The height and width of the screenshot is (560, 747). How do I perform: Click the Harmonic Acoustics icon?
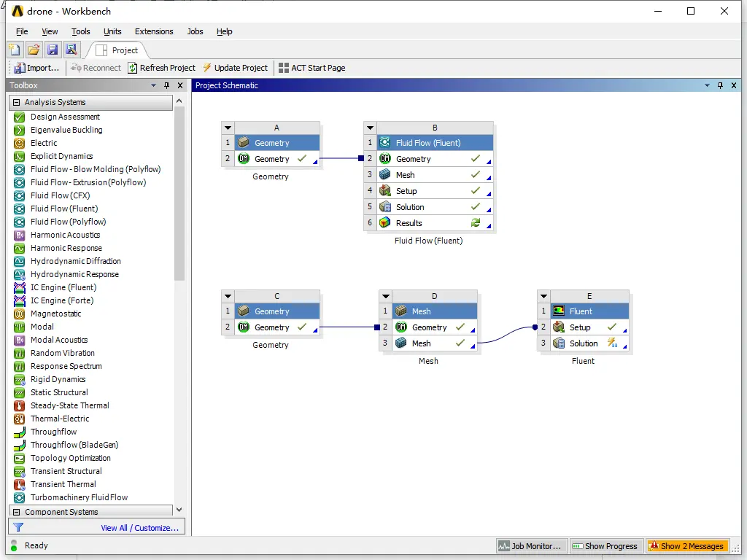coord(19,236)
